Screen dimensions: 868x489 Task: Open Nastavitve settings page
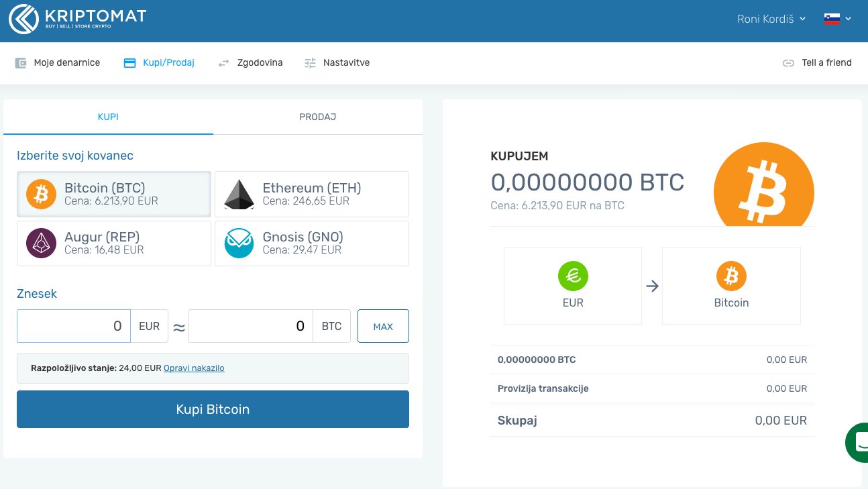(337, 62)
